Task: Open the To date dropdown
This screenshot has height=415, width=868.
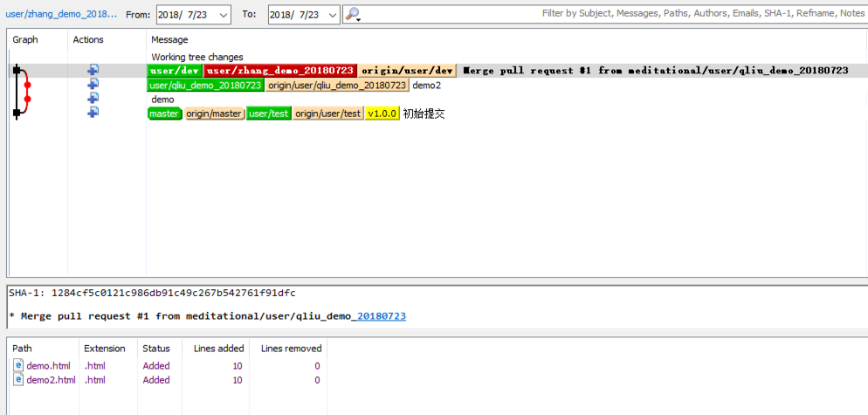Action: (333, 15)
